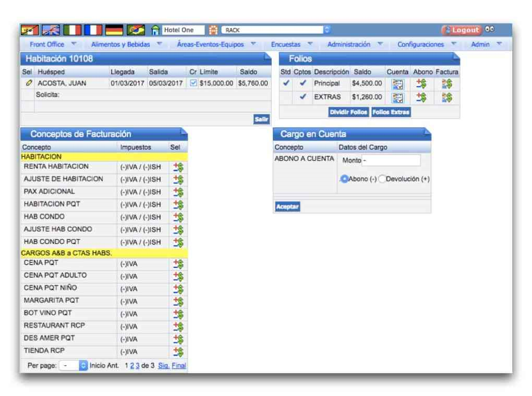Click the Hotel One home icon
This screenshot has width=532, height=396.
(155, 30)
